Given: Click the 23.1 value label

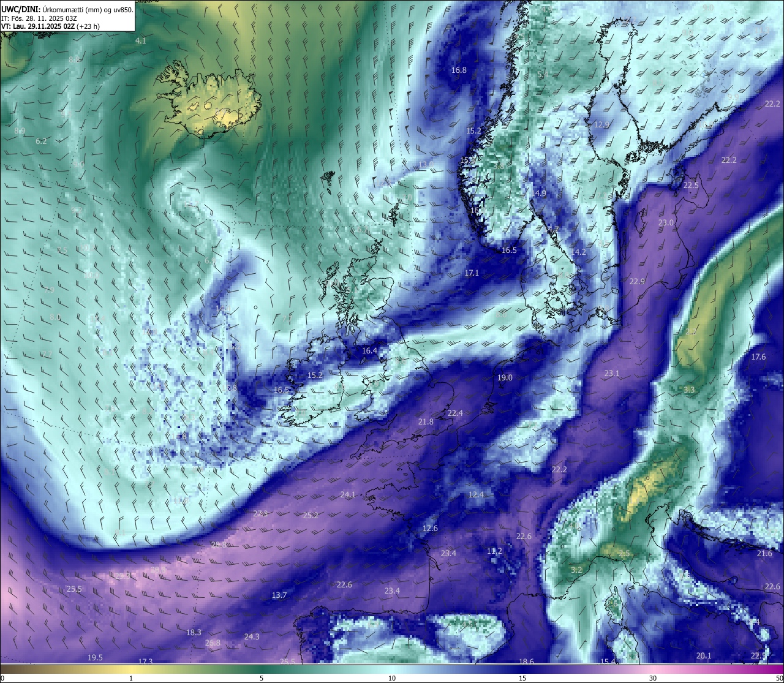Looking at the screenshot, I should point(612,373).
